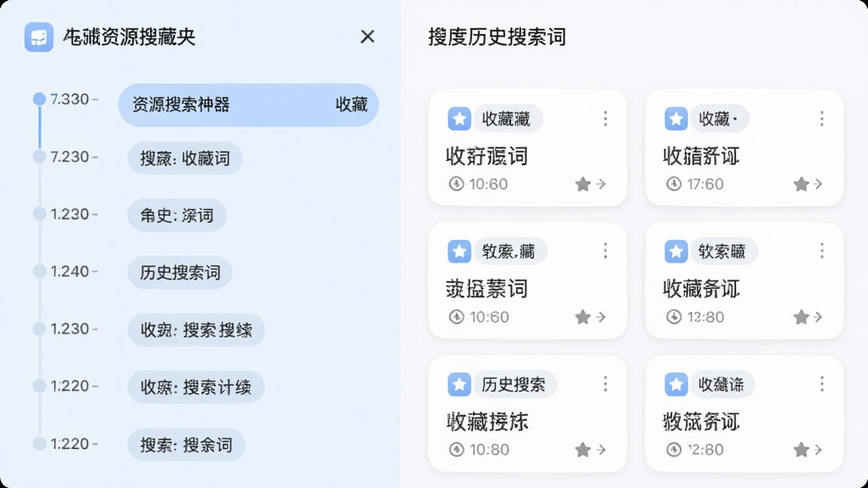Open three-dot menu on 17:60 card
The height and width of the screenshot is (488, 868).
tap(821, 119)
